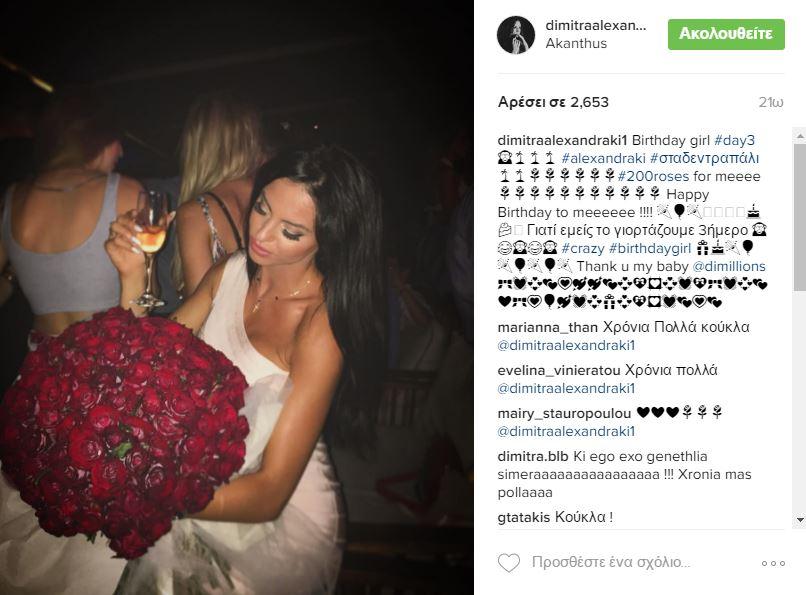This screenshot has width=806, height=595.
Task: Click the heart like icon
Action: [x=509, y=563]
